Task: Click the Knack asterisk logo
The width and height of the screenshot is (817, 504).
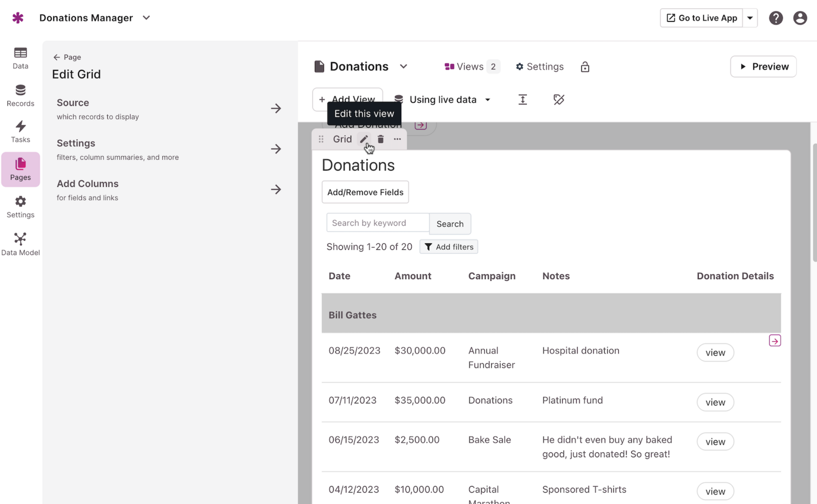Action: click(x=18, y=18)
